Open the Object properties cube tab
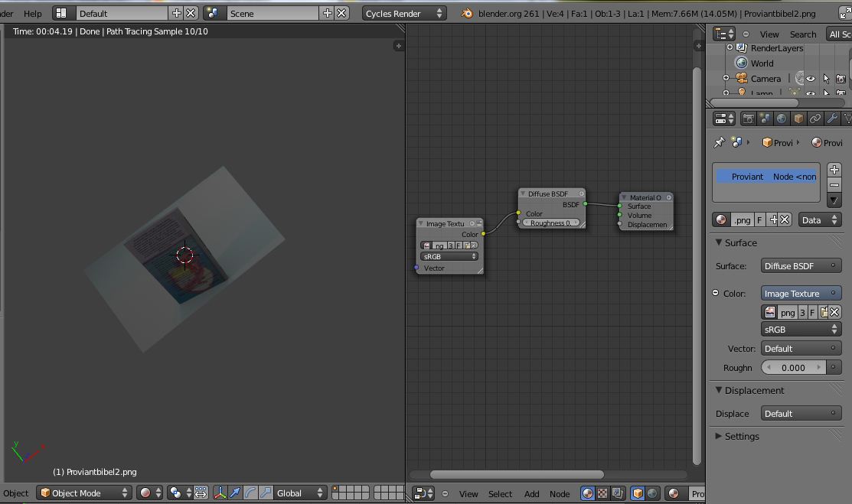 pos(798,119)
